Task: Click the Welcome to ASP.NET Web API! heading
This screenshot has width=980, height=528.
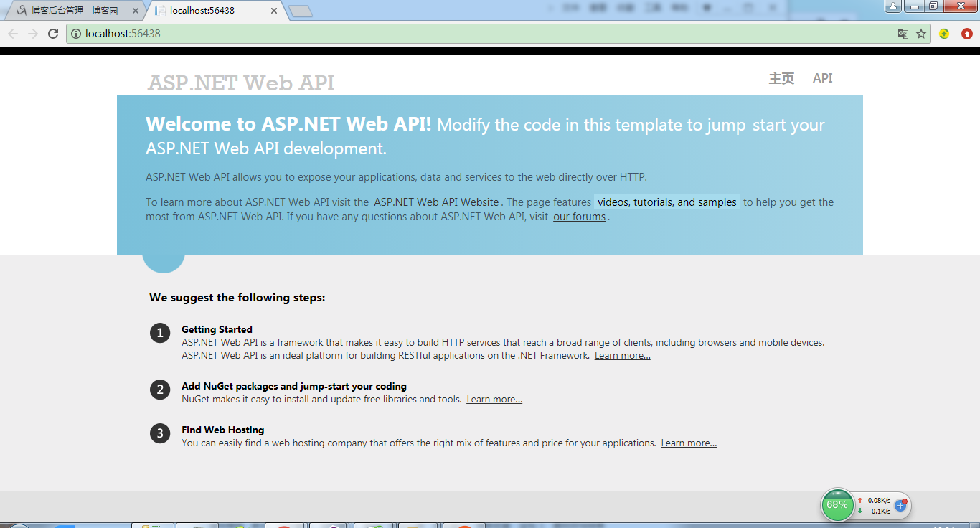Action: tap(288, 124)
